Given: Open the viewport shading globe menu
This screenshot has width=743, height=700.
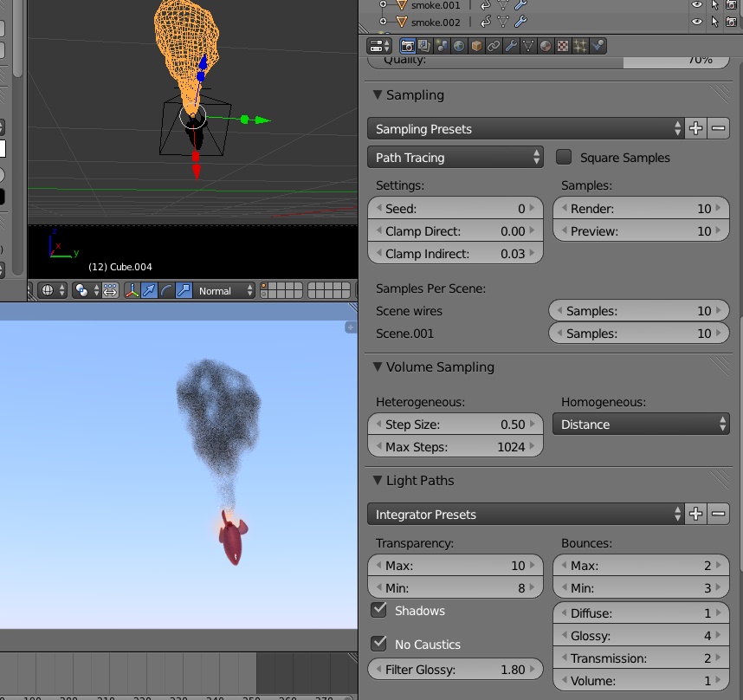Looking at the screenshot, I should click(x=52, y=290).
